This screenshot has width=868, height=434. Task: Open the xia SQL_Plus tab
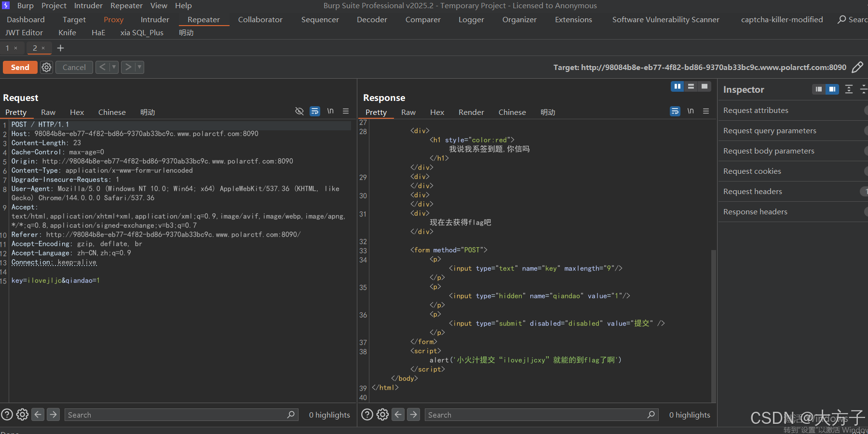142,33
